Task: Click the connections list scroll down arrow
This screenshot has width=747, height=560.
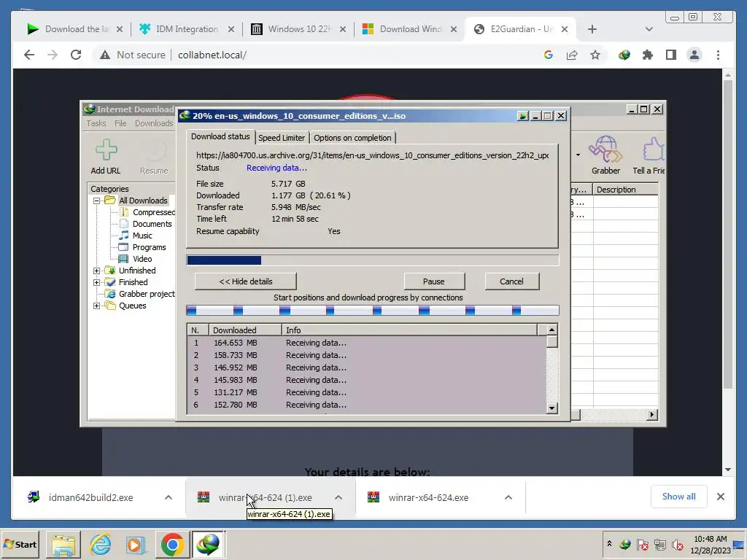Action: click(551, 408)
